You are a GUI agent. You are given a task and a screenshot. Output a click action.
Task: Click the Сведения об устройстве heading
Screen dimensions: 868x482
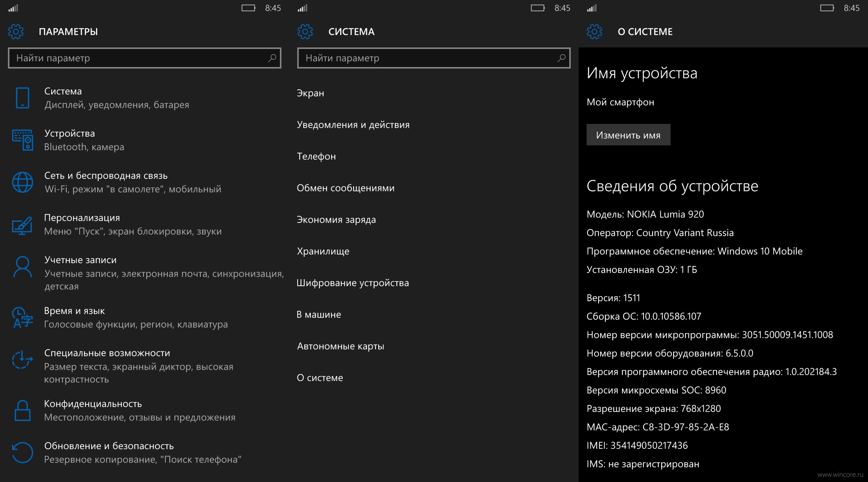(672, 186)
